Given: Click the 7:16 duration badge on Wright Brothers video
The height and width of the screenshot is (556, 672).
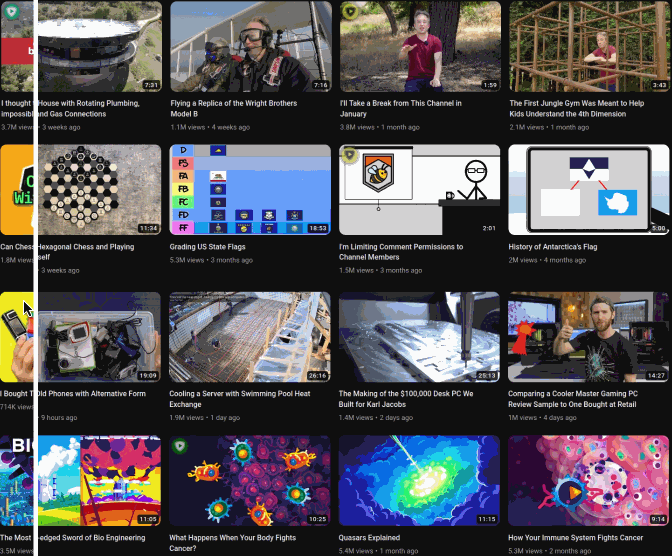Looking at the screenshot, I should coord(320,85).
